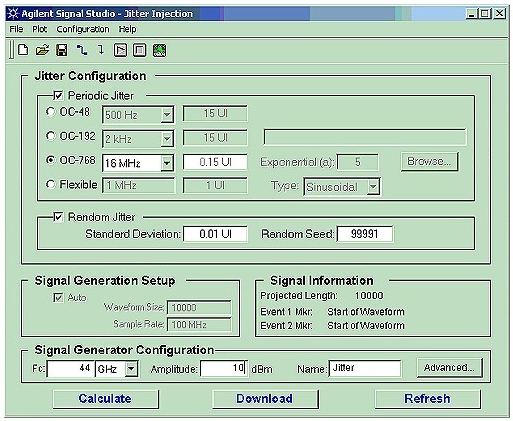Viewport: 513px width, 421px height.
Task: Click the play-box toolbar icon
Action: click(x=120, y=50)
